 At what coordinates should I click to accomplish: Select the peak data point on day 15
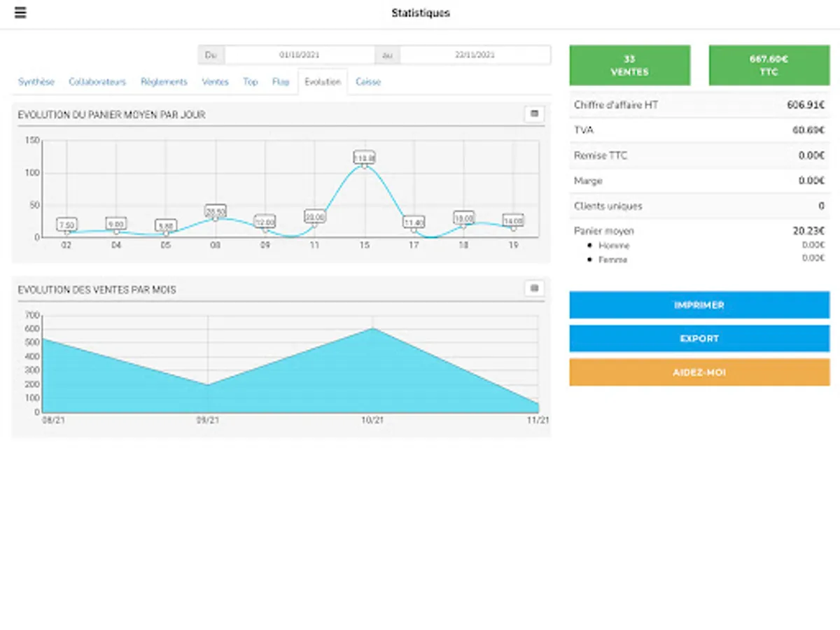click(x=364, y=166)
